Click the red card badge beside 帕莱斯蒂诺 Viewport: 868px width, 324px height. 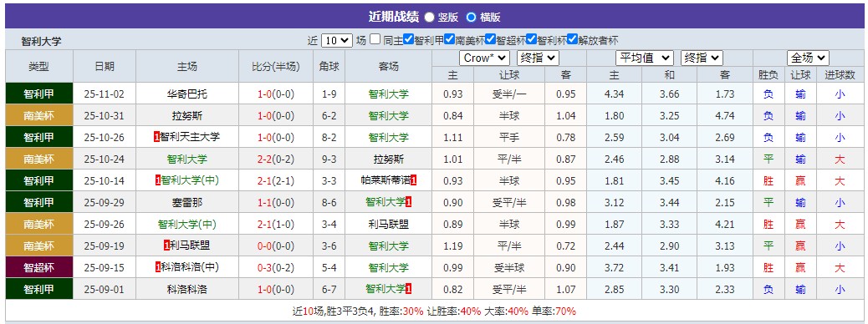pos(414,180)
